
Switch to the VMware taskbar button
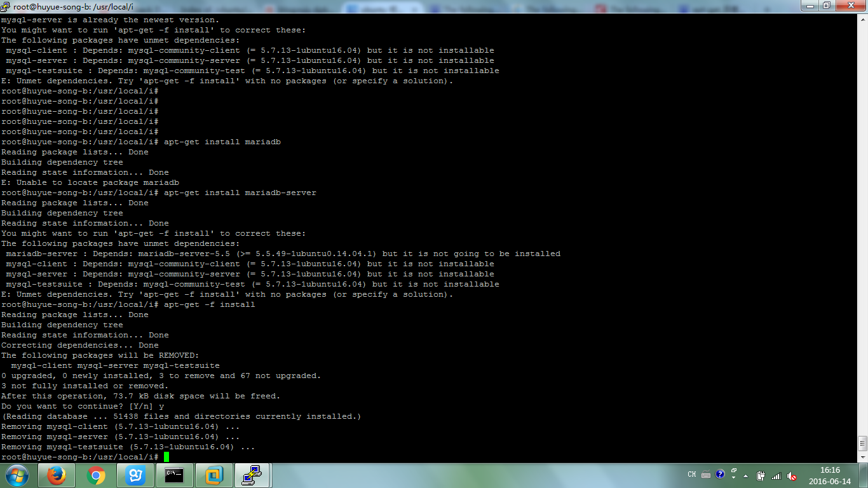pyautogui.click(x=214, y=475)
